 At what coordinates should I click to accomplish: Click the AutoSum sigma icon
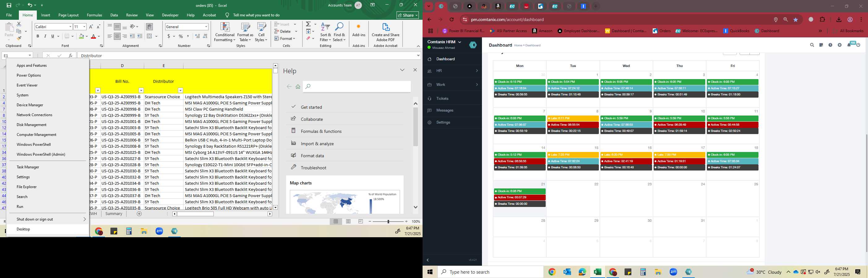click(308, 24)
